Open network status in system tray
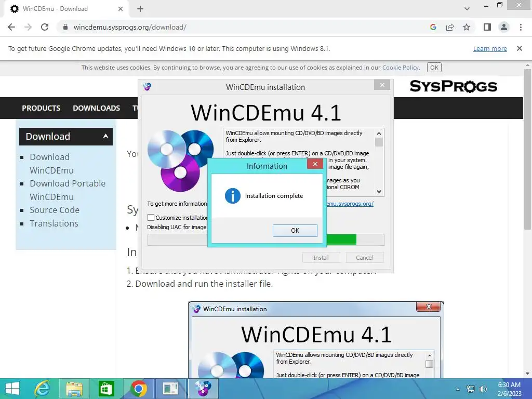 coord(471,389)
